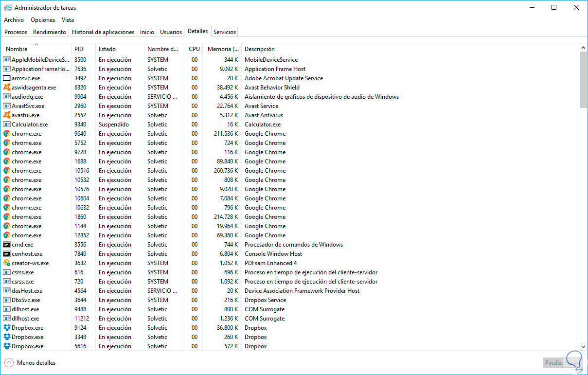This screenshot has width=588, height=375.
Task: Click Dropbox icon for PID 5616
Action: 7,346
